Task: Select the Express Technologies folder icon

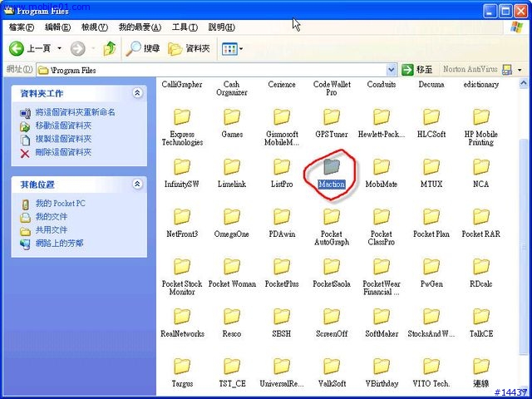Action: click(x=182, y=116)
